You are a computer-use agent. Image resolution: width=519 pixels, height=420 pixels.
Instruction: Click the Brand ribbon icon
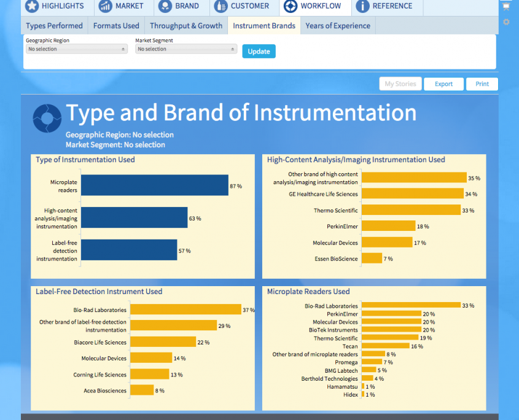click(165, 6)
